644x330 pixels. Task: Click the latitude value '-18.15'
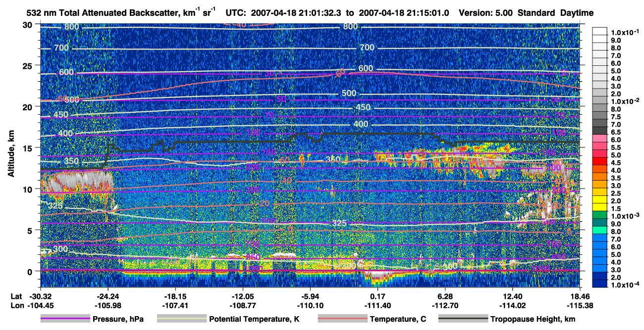click(175, 296)
